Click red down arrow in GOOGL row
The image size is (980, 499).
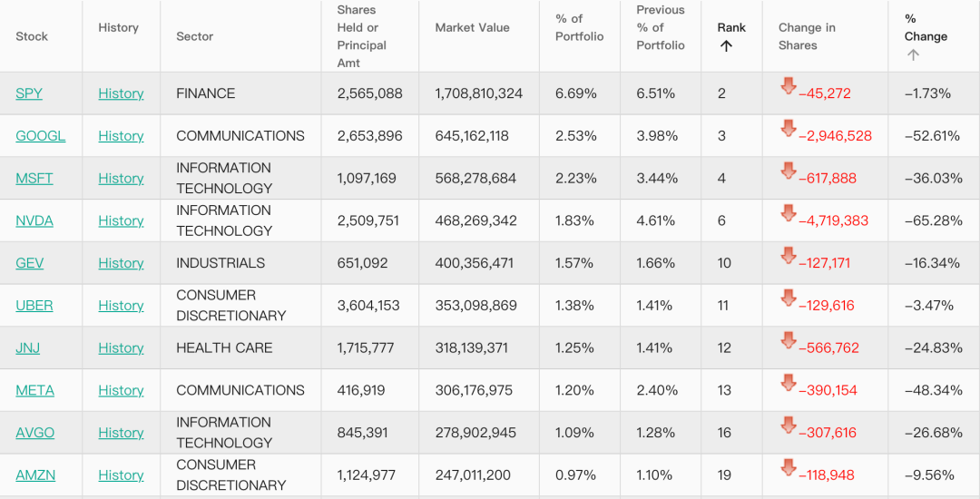[x=788, y=129]
